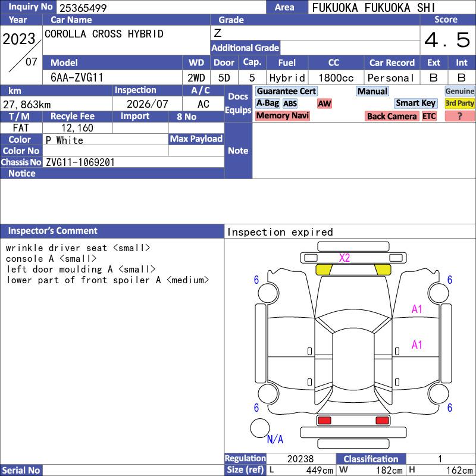Toggle the ETC equipment badge
Screen dimensions: 476x476
point(429,116)
